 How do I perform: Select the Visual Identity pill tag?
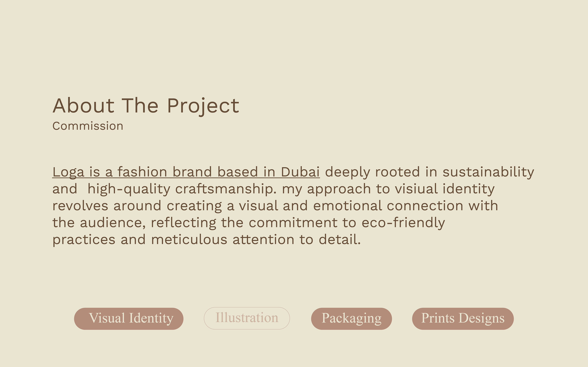pos(129,318)
